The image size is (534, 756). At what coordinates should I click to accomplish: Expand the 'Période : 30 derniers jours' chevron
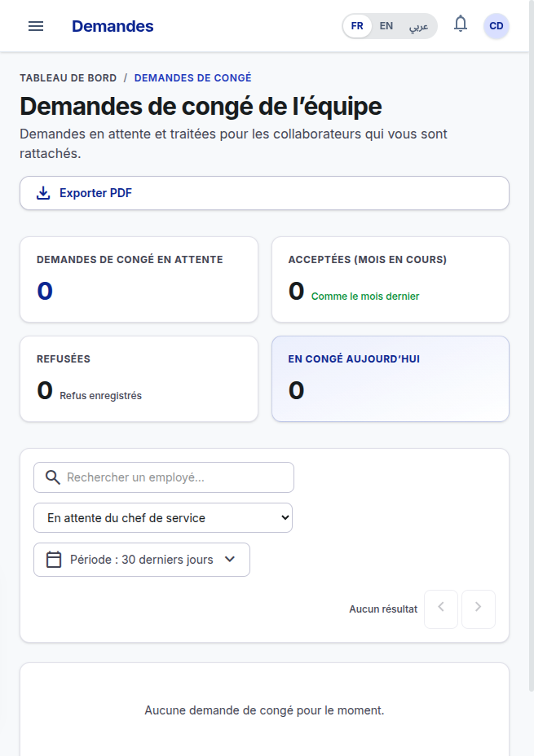(x=230, y=560)
